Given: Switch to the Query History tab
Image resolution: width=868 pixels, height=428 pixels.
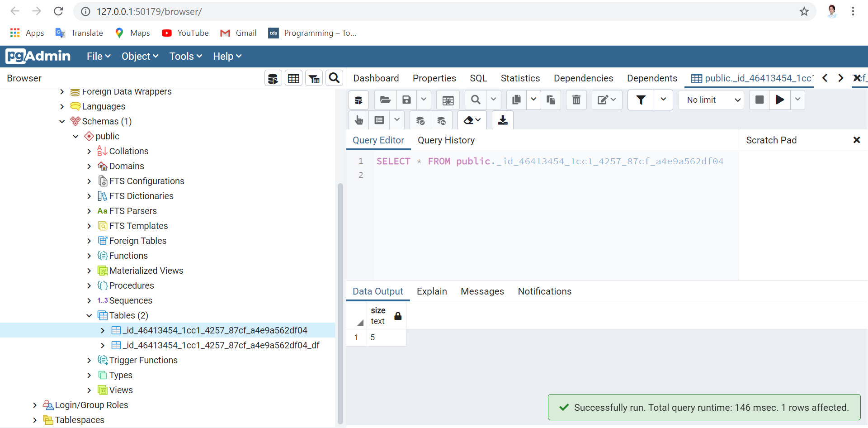Looking at the screenshot, I should pyautogui.click(x=446, y=140).
